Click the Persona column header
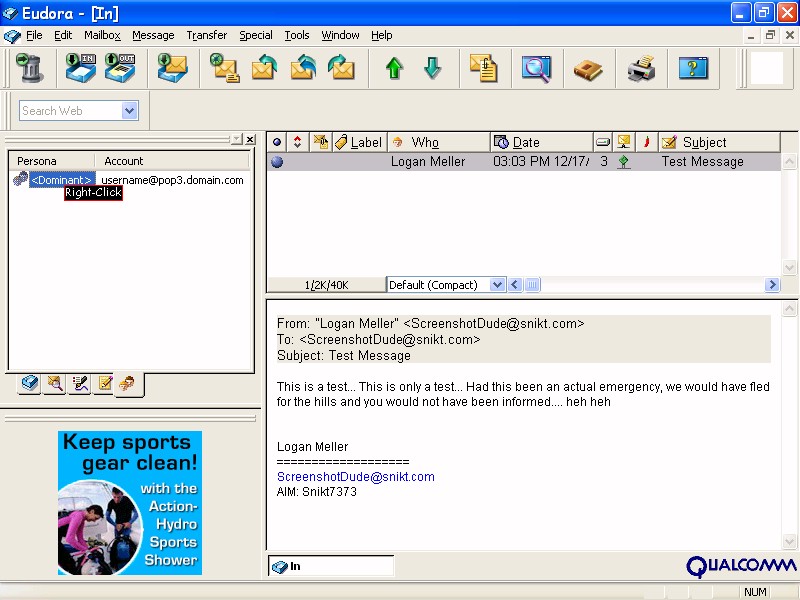The height and width of the screenshot is (600, 800). pyautogui.click(x=52, y=161)
